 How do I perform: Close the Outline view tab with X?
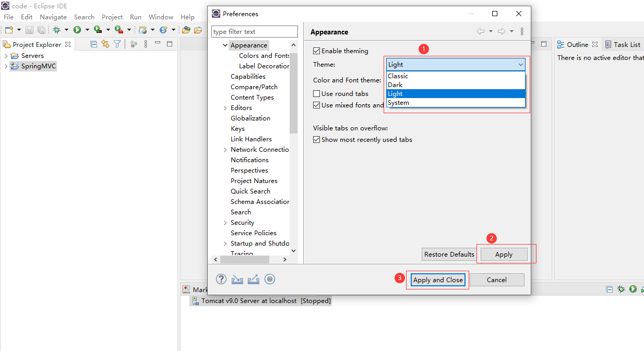click(x=595, y=44)
